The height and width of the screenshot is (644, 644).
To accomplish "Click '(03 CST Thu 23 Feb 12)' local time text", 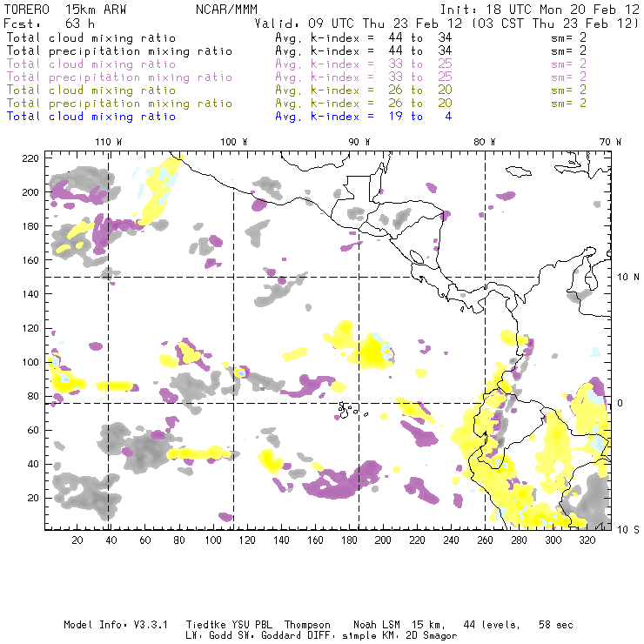I will click(x=555, y=23).
